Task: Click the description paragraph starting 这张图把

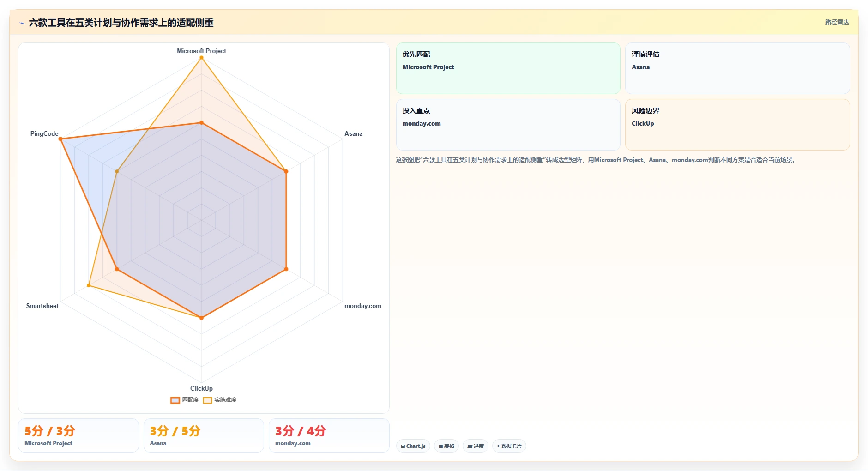Action: (x=597, y=160)
